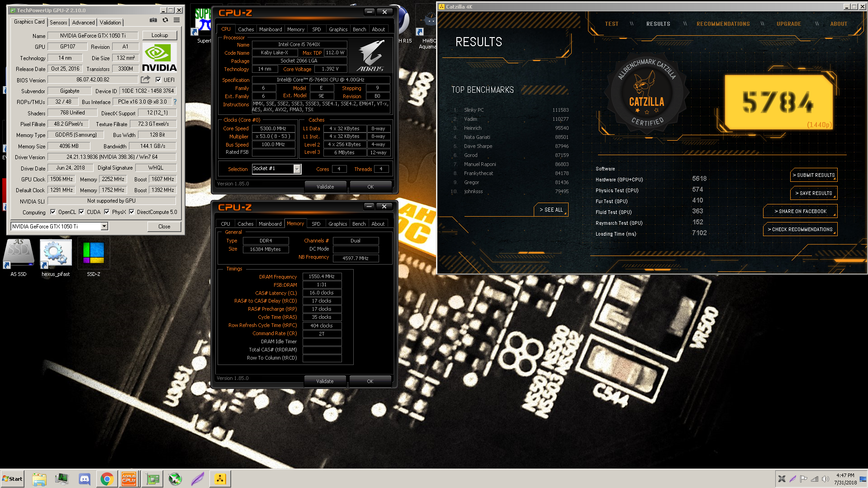Click the Close button in GPU-Z
868x488 pixels.
point(164,227)
